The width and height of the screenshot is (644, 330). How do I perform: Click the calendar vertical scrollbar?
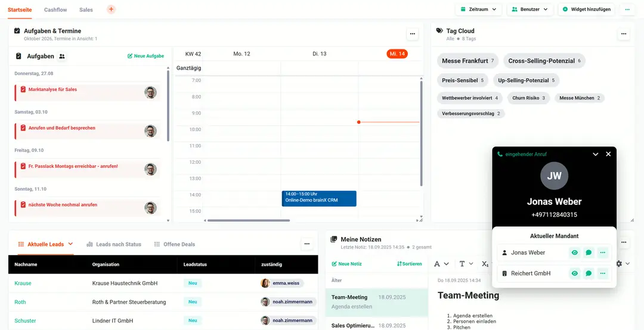[421, 133]
